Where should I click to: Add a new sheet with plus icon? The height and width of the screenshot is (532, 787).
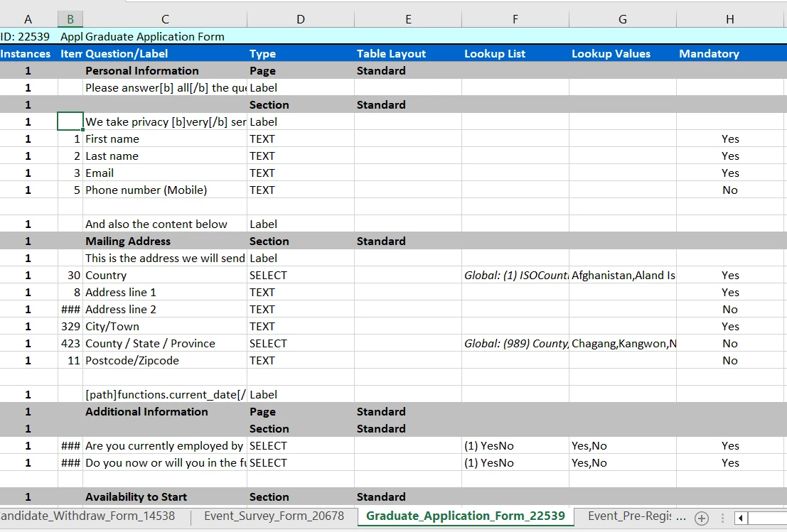[x=702, y=518]
